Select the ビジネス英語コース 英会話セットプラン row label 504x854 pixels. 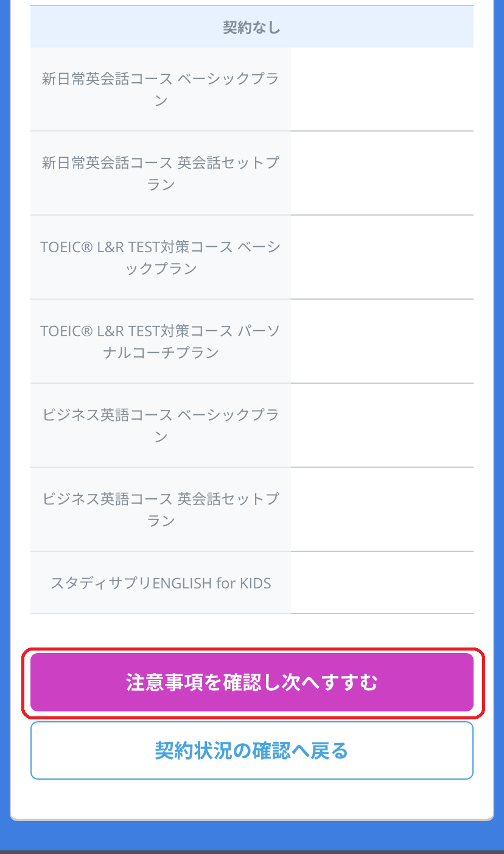pyautogui.click(x=161, y=509)
